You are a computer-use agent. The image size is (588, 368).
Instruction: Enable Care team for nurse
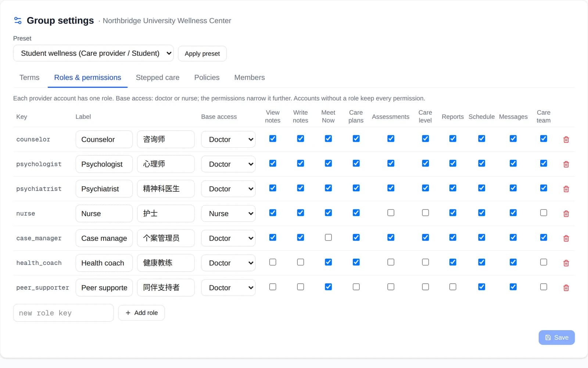[544, 213]
